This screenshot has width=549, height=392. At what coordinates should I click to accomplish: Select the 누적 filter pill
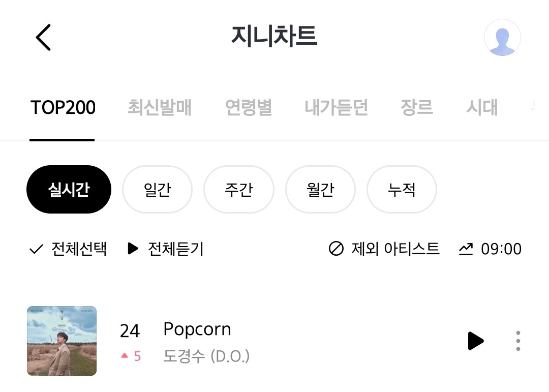click(x=402, y=190)
